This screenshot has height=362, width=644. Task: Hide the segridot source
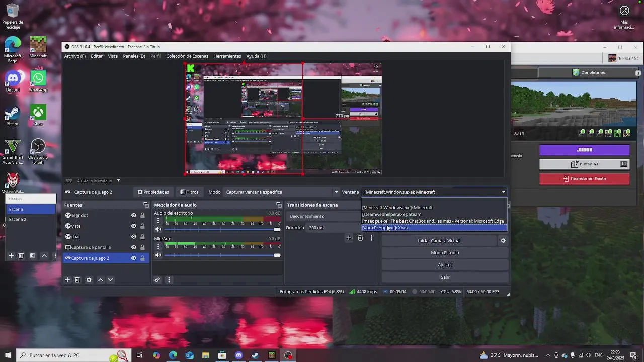pos(134,215)
